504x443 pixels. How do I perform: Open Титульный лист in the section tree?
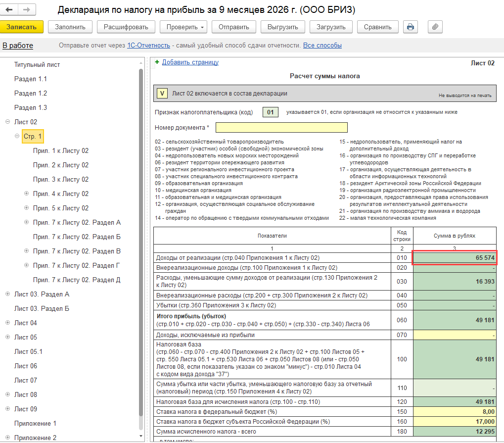(37, 65)
